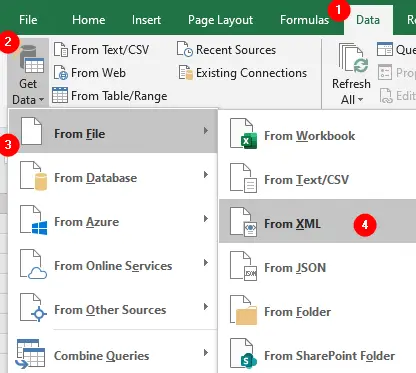
Task: Click the Get Data database icon
Action: [x=32, y=60]
